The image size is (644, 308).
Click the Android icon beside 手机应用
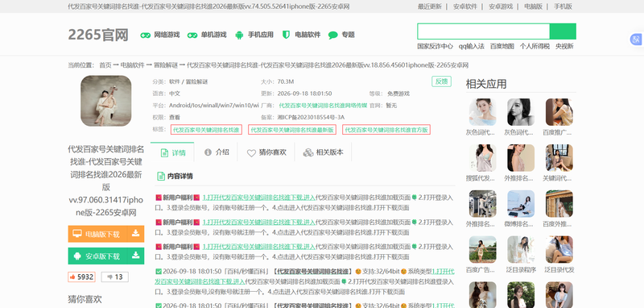pyautogui.click(x=239, y=35)
